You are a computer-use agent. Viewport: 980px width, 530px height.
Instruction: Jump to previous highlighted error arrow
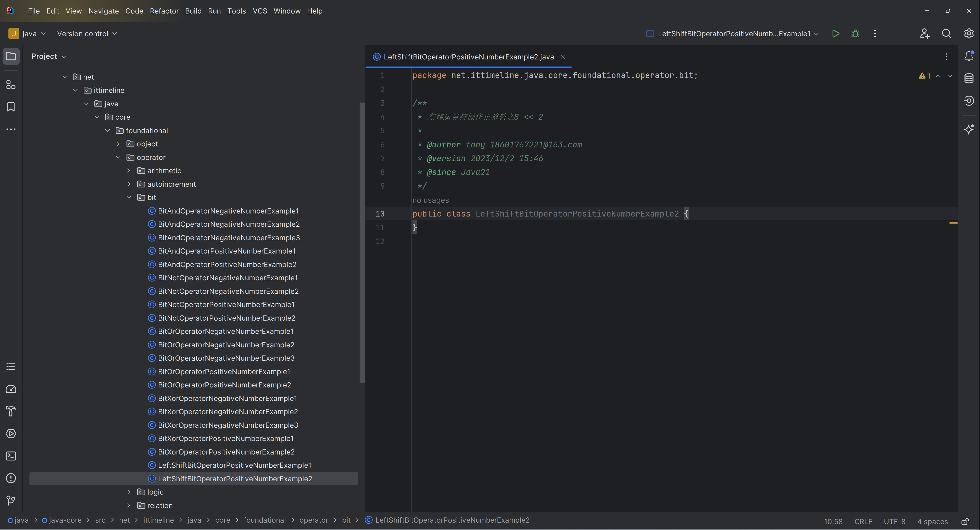pyautogui.click(x=938, y=76)
